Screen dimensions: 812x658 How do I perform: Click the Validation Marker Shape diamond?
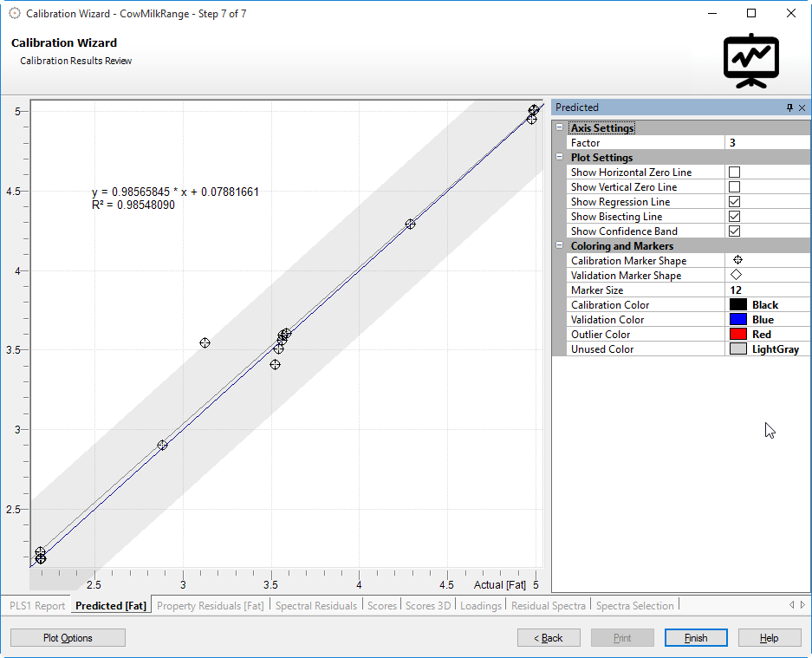(737, 275)
